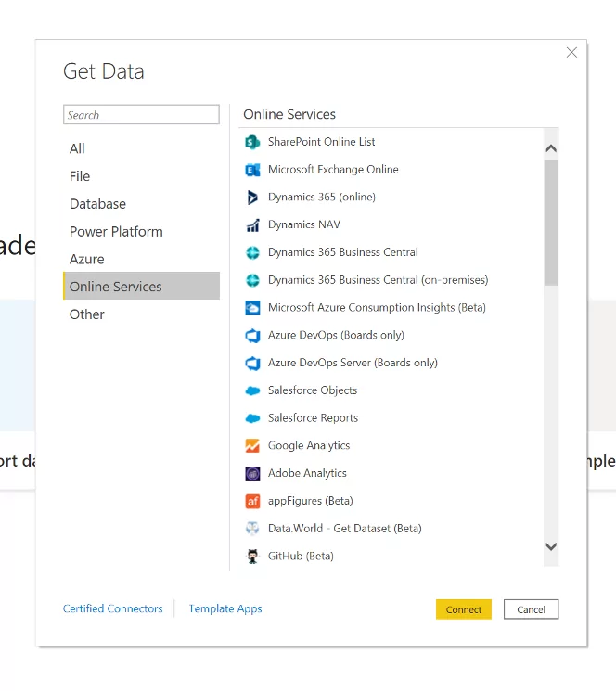Image resolution: width=616 pixels, height=691 pixels.
Task: Select Data.World - Get Dataset (Beta) label
Action: click(x=344, y=529)
